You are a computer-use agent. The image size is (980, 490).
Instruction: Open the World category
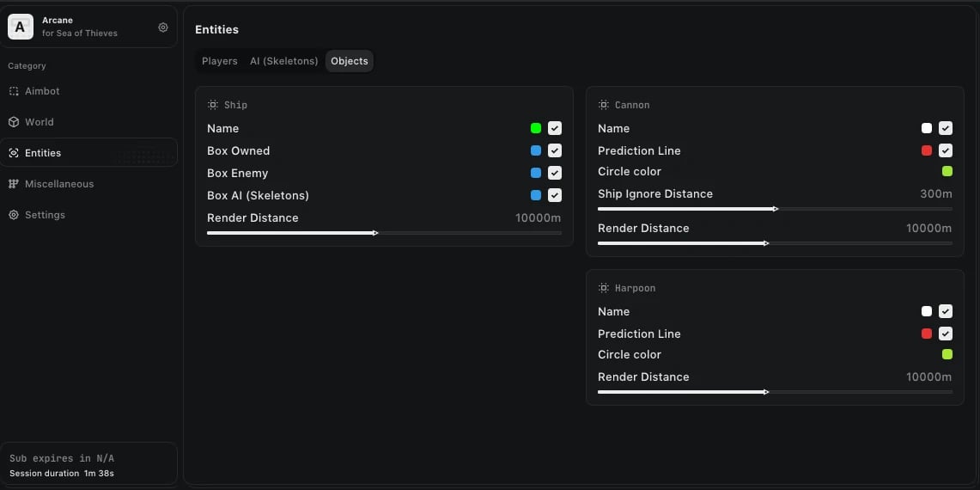88,122
